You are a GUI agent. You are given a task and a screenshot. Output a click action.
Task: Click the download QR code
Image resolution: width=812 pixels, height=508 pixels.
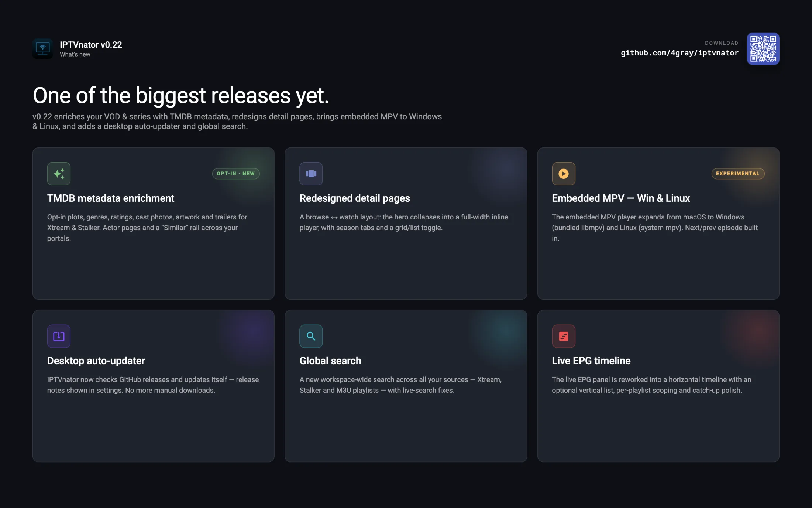coord(763,49)
